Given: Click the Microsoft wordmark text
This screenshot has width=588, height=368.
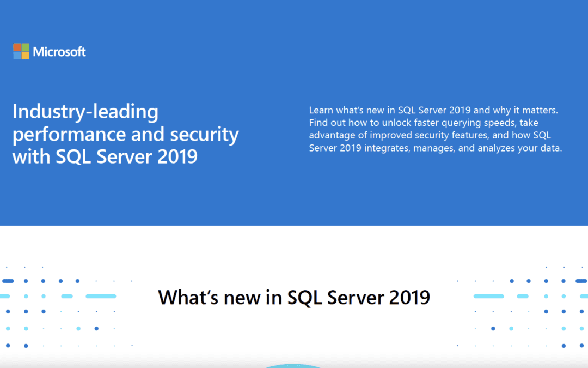Looking at the screenshot, I should pos(59,52).
